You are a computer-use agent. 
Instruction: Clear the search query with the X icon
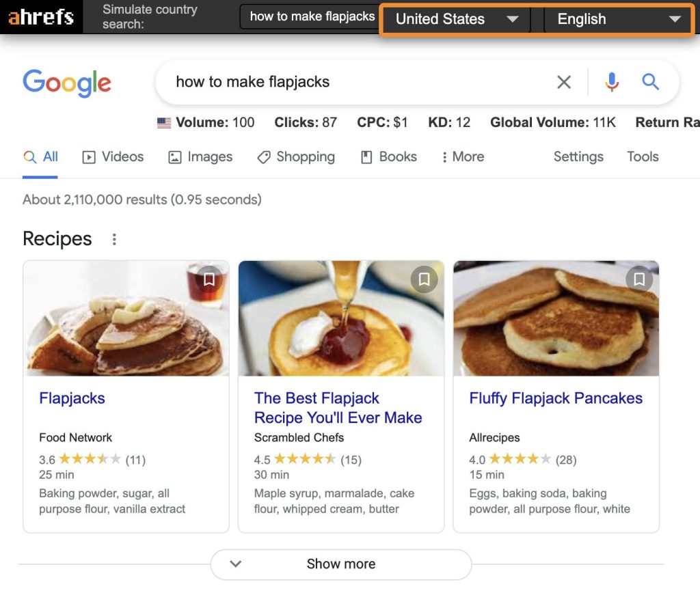pyautogui.click(x=564, y=82)
